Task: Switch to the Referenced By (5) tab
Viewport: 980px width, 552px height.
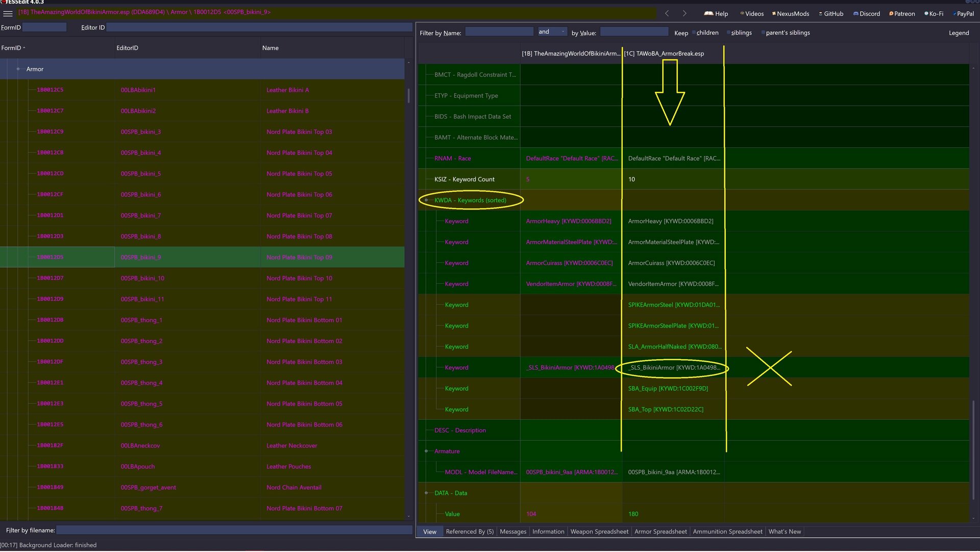Action: click(470, 532)
